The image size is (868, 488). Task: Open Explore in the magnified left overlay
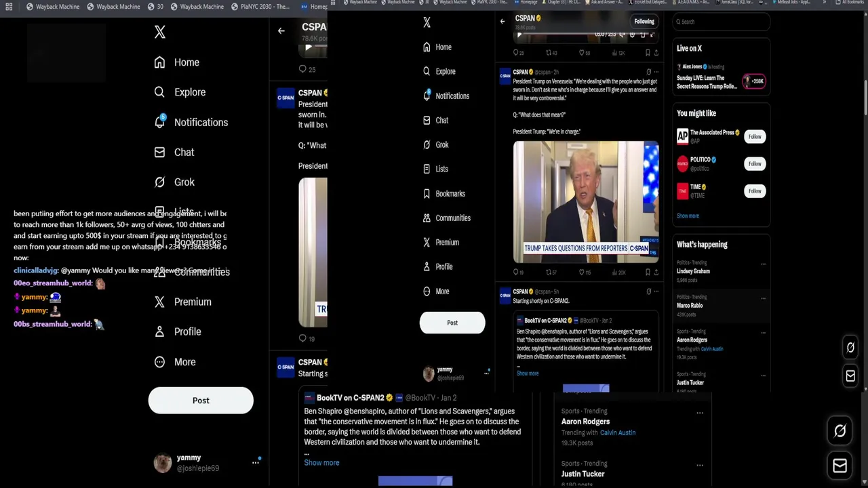[180, 92]
